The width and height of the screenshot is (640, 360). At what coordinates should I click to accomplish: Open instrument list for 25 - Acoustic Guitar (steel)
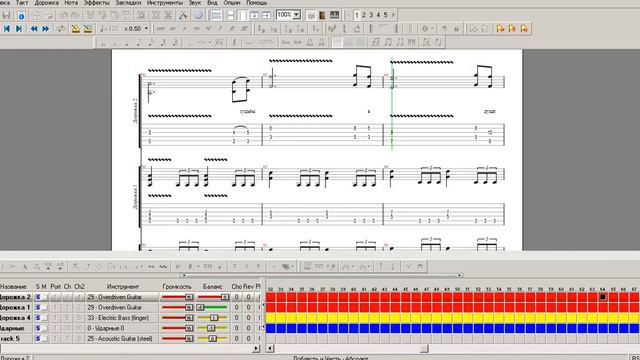pyautogui.click(x=122, y=338)
